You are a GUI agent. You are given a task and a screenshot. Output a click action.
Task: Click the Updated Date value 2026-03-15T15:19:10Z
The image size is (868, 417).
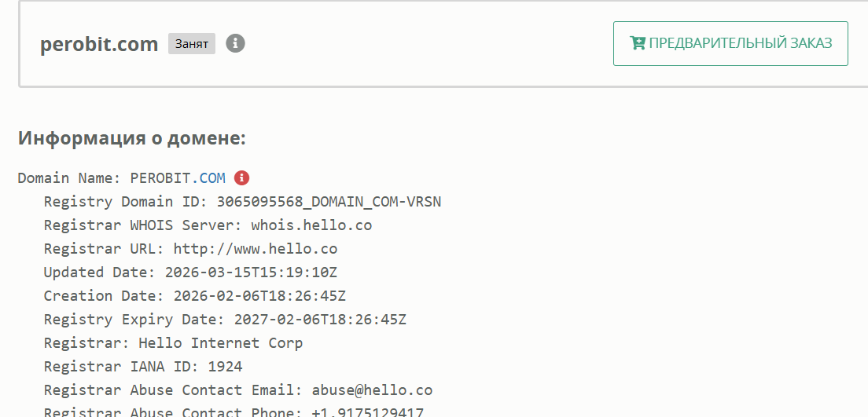click(x=251, y=273)
